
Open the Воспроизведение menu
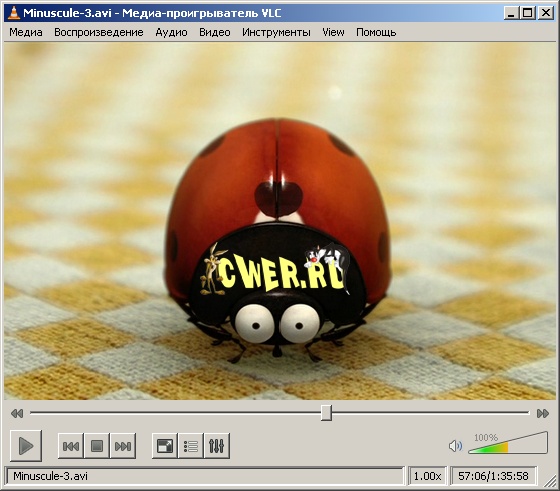point(99,32)
